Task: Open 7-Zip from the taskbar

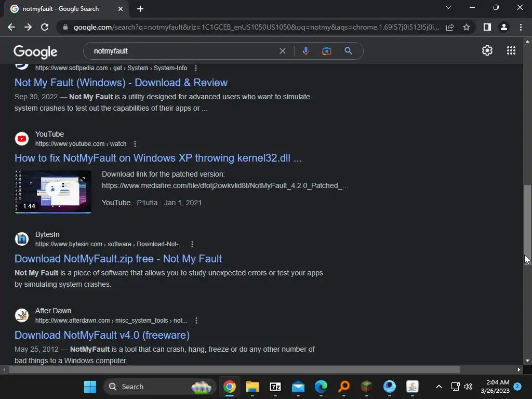Action: click(x=275, y=387)
